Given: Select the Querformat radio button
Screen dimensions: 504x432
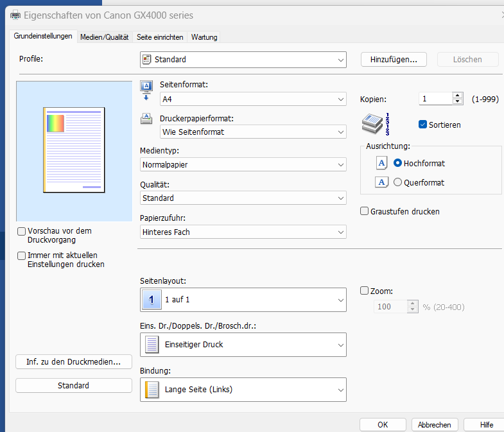Looking at the screenshot, I should tap(397, 182).
